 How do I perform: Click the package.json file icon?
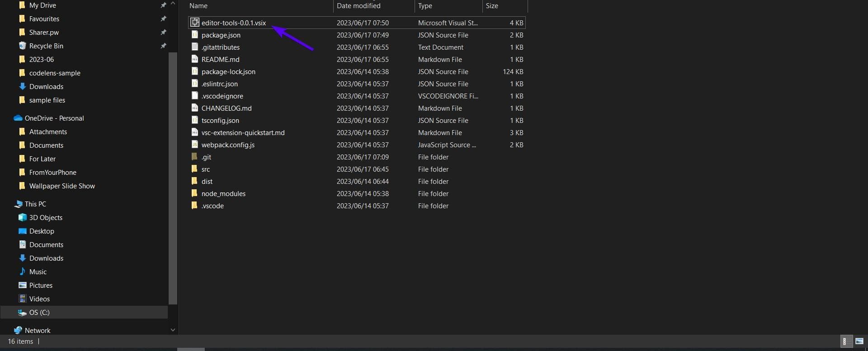tap(195, 34)
